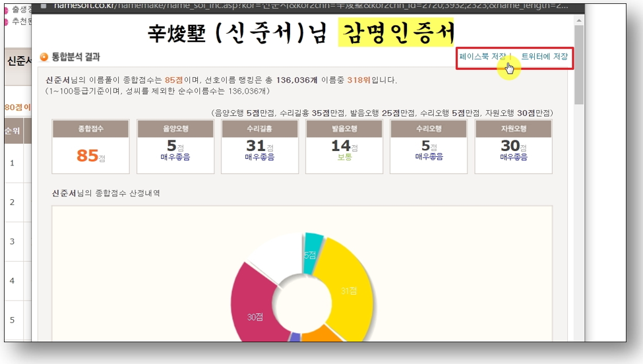
Task: Click the 신준서님의 종합점수 산정내역 heading
Action: coord(106,193)
